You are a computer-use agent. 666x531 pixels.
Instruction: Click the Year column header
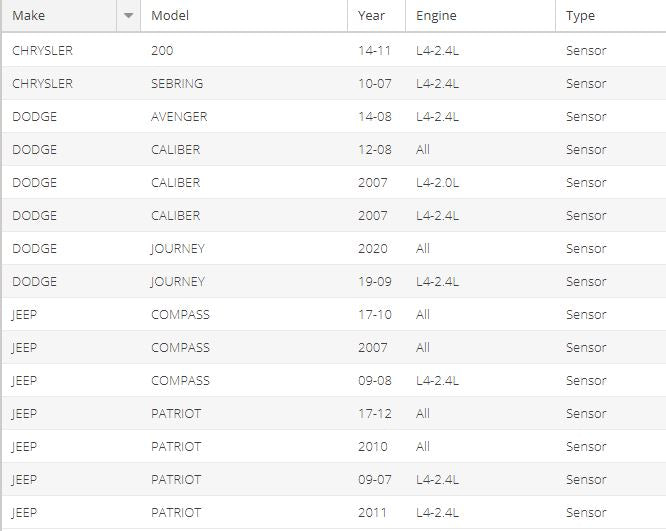click(x=376, y=16)
